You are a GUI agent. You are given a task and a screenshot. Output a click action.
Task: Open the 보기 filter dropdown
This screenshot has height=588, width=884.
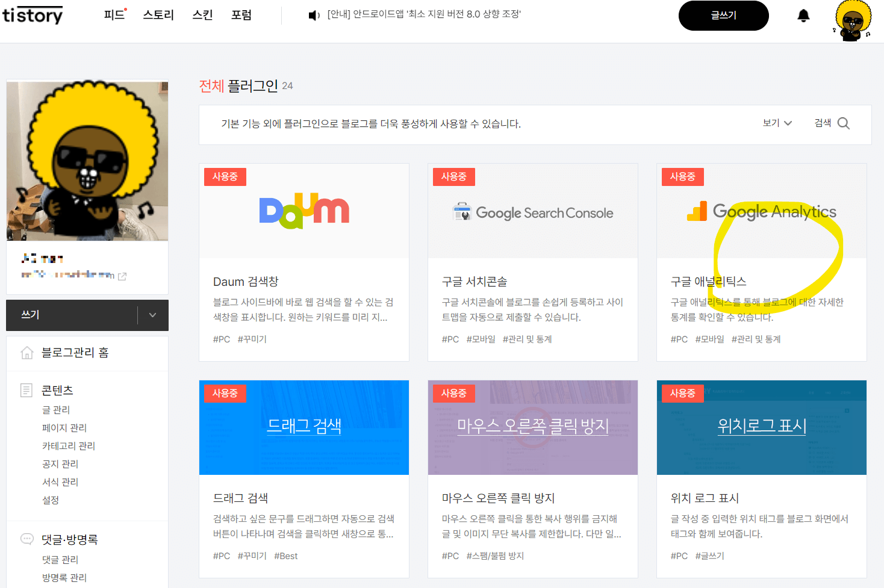[777, 123]
